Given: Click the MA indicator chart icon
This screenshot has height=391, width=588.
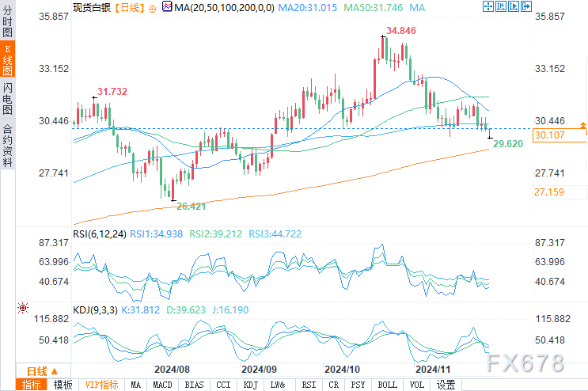Looking at the screenshot, I should pos(167,6).
